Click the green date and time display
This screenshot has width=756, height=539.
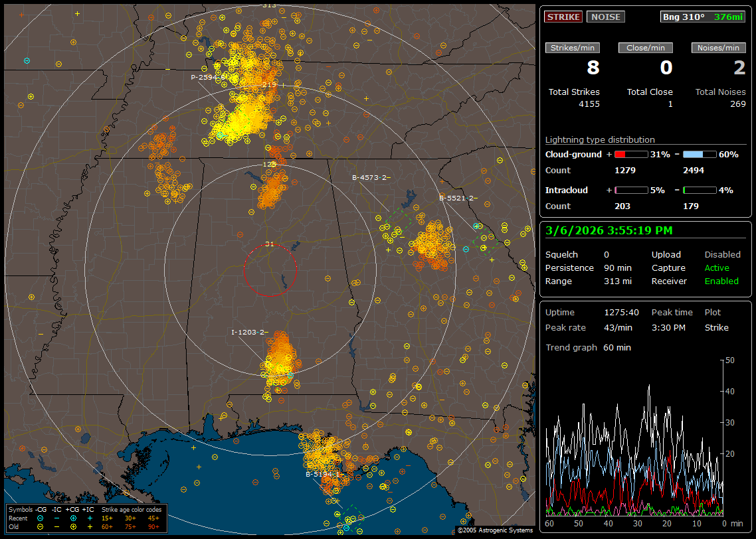pyautogui.click(x=609, y=230)
